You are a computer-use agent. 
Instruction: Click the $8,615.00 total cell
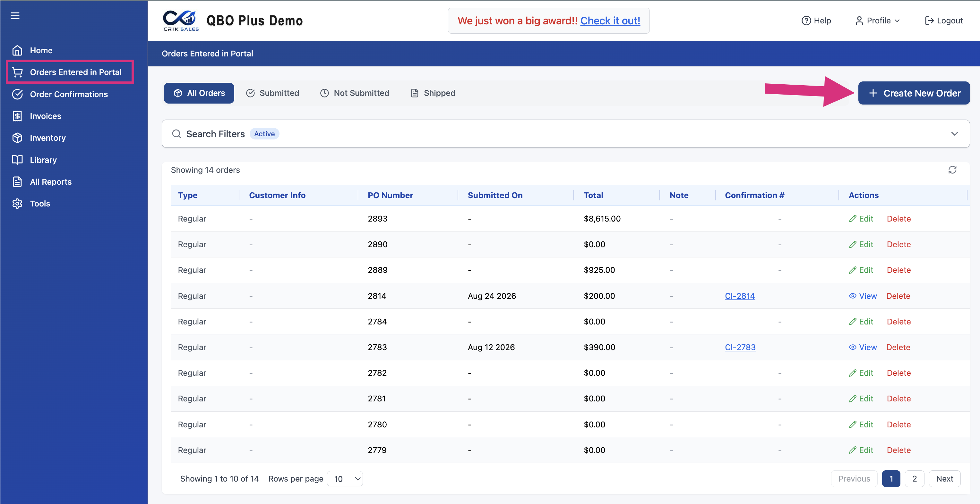[x=602, y=219]
